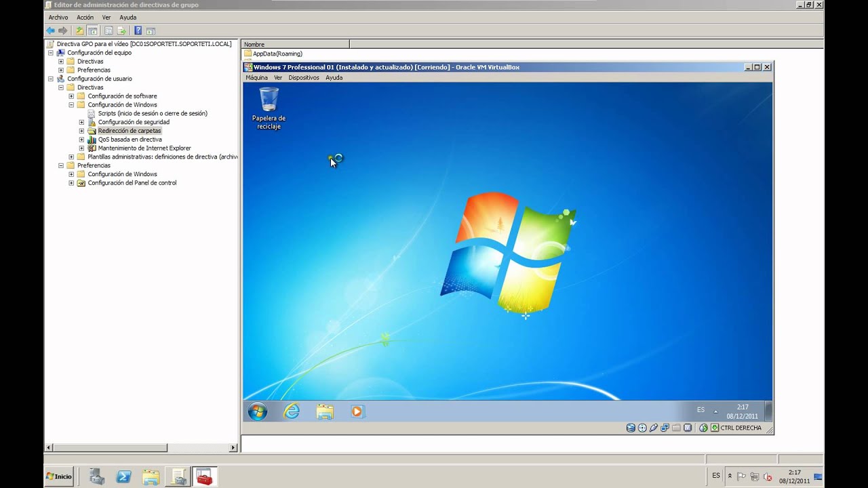This screenshot has width=868, height=488.
Task: Select the AppData(Roaming) folder in the list
Action: click(x=277, y=54)
